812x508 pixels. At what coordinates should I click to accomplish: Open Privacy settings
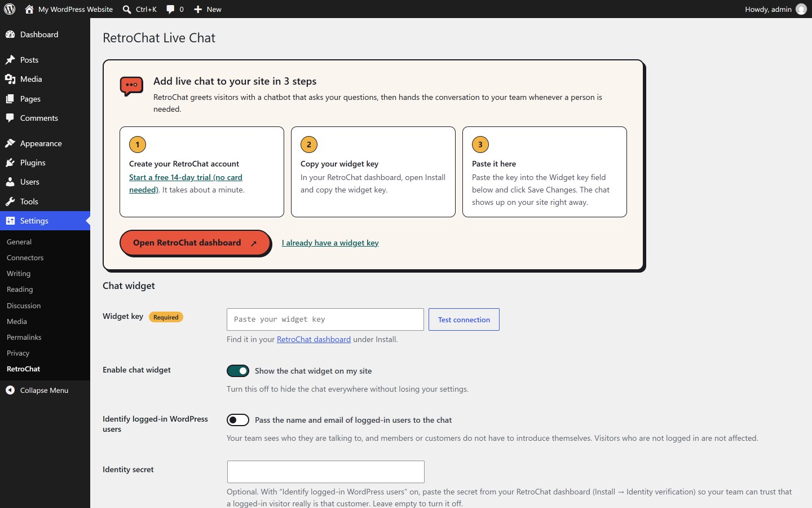[18, 353]
